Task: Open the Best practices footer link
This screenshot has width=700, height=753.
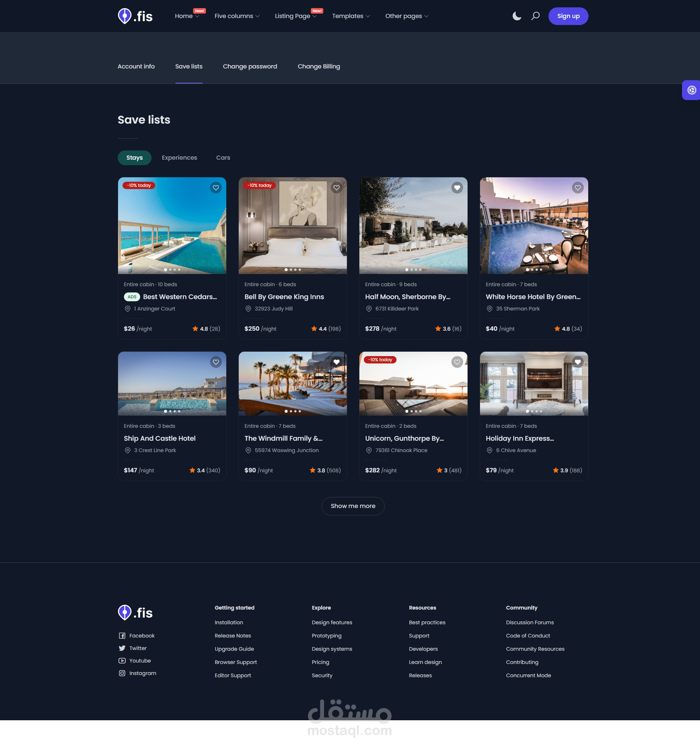Action: [x=427, y=622]
